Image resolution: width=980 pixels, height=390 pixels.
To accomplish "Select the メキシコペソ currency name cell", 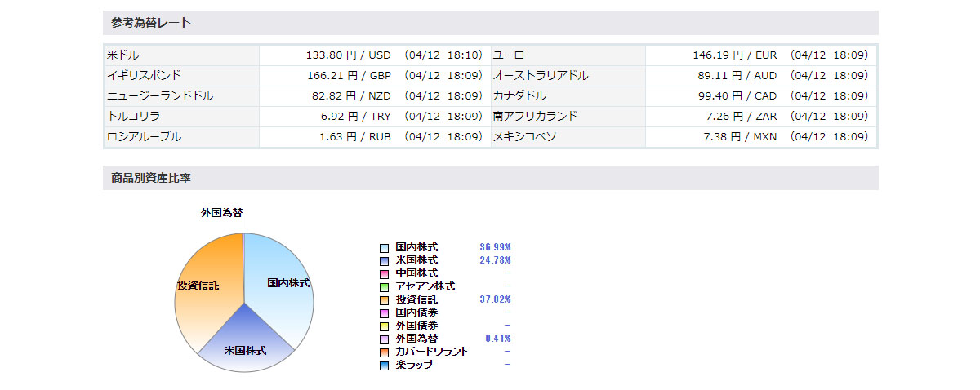I will coord(567,137).
